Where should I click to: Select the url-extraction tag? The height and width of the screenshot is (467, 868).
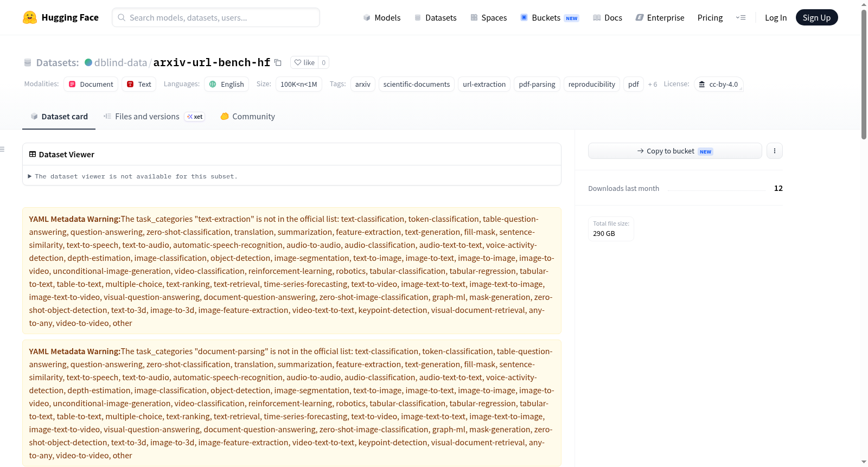(484, 84)
